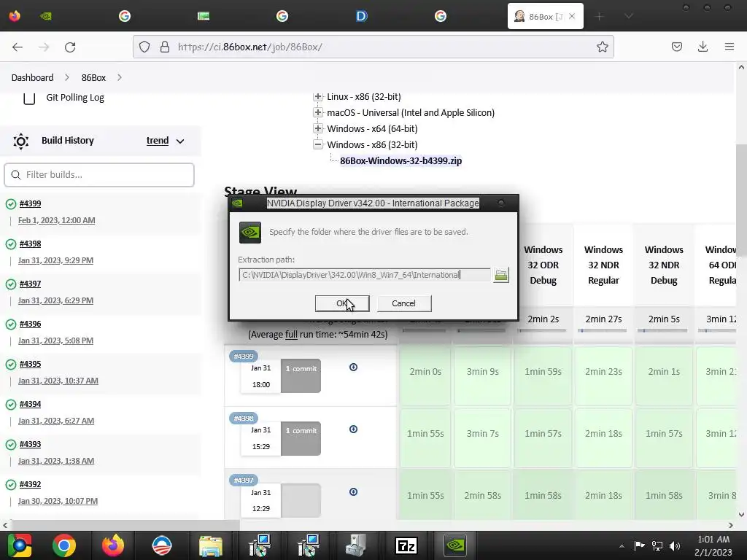Click the browse folder icon beside Extraction path
747x560 pixels.
pyautogui.click(x=500, y=275)
